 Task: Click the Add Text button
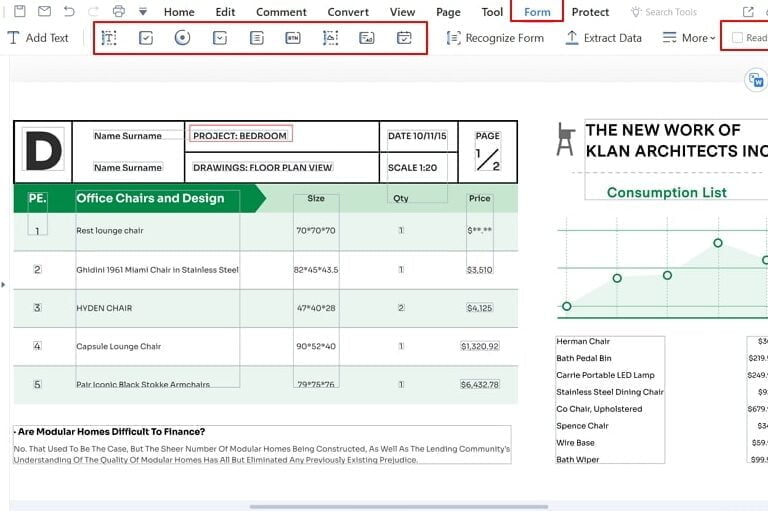point(38,38)
